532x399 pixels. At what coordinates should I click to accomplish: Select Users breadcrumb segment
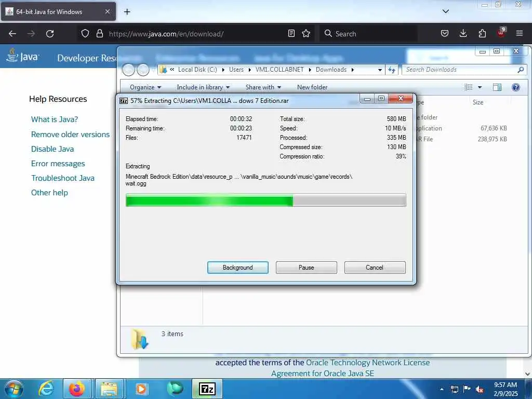236,70
